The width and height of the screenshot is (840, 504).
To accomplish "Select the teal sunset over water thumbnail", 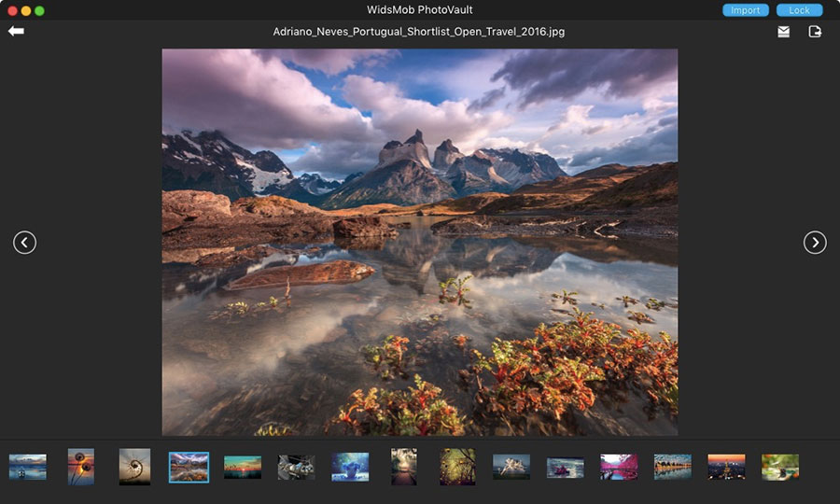I will click(243, 467).
